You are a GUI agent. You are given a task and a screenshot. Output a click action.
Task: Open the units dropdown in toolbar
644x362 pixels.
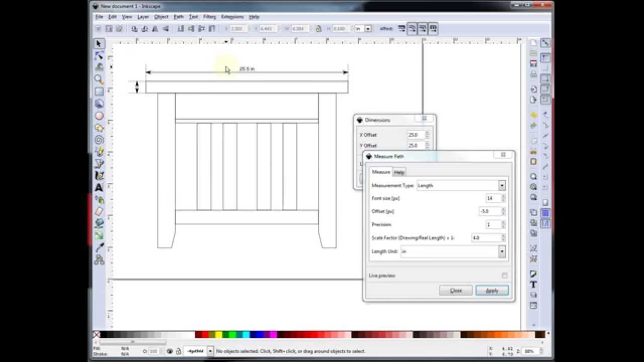pyautogui.click(x=369, y=29)
